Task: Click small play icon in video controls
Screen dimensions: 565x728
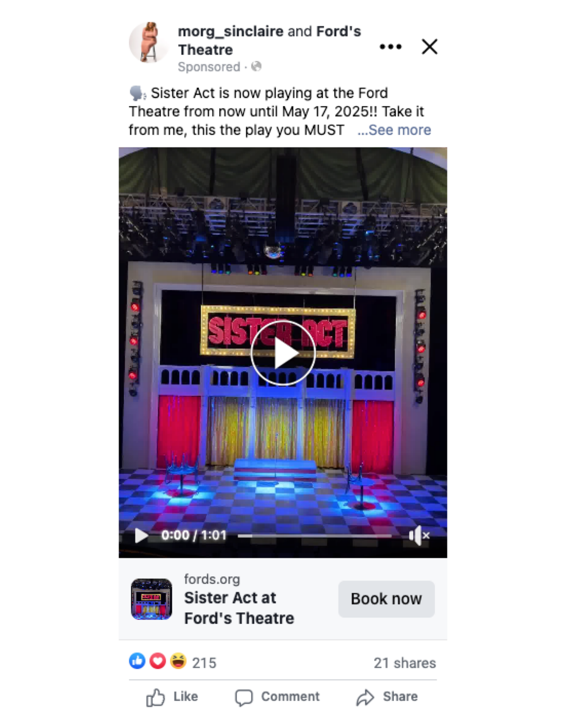Action: (x=141, y=536)
